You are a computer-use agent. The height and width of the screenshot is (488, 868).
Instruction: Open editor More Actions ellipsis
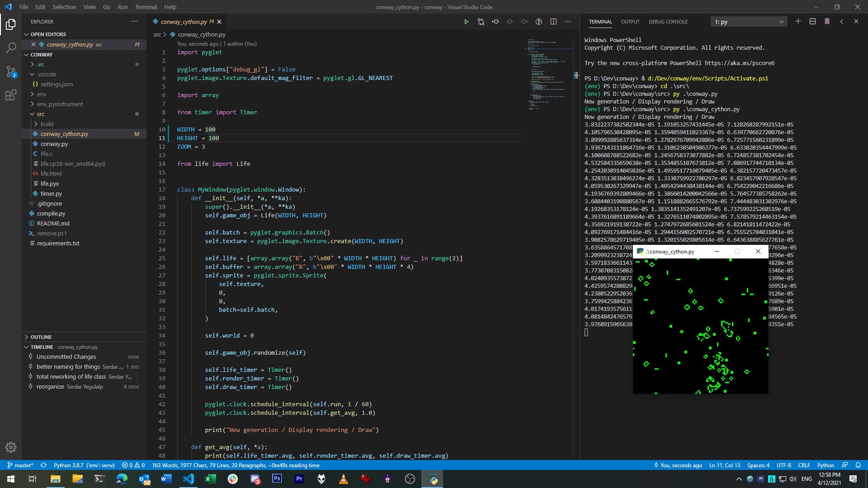click(568, 22)
